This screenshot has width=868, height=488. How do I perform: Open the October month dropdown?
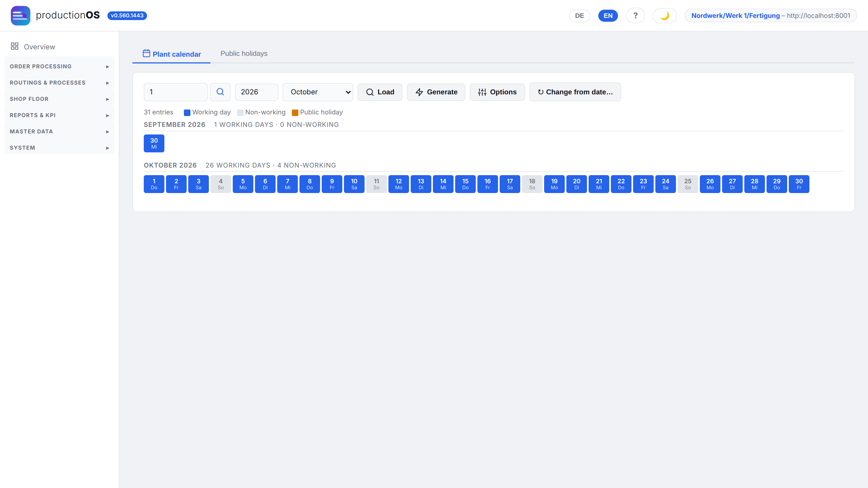click(318, 92)
